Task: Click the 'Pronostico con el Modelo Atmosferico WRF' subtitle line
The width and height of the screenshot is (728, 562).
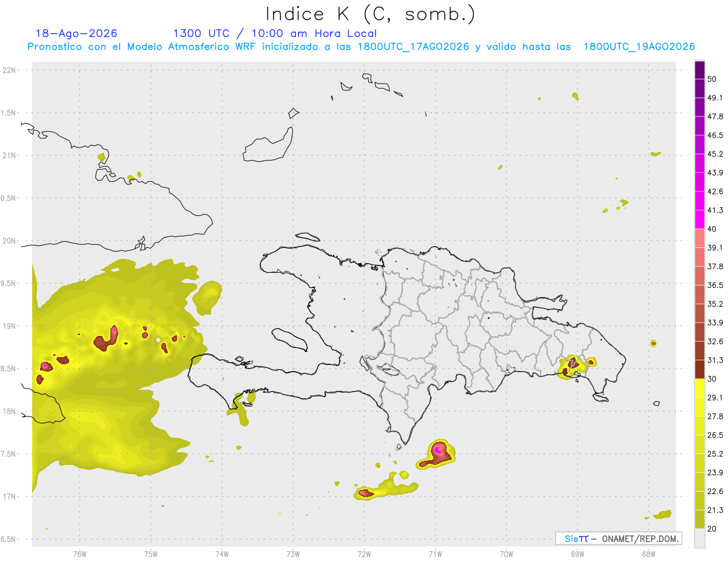Action: click(361, 47)
